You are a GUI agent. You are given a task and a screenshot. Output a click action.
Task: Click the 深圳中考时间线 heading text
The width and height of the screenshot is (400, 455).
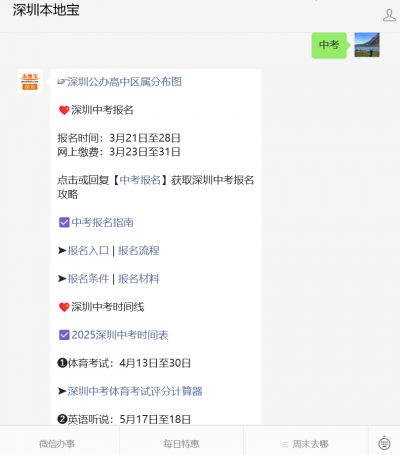tap(108, 307)
